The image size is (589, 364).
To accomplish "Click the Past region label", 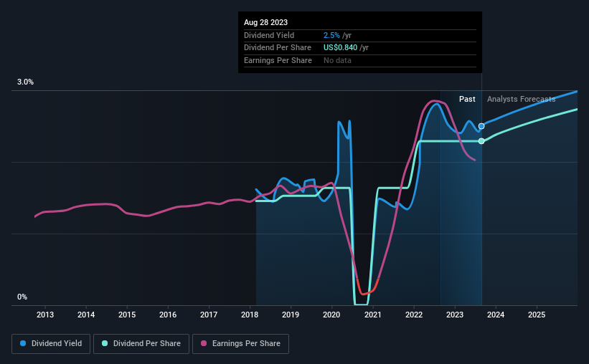I will tap(467, 99).
